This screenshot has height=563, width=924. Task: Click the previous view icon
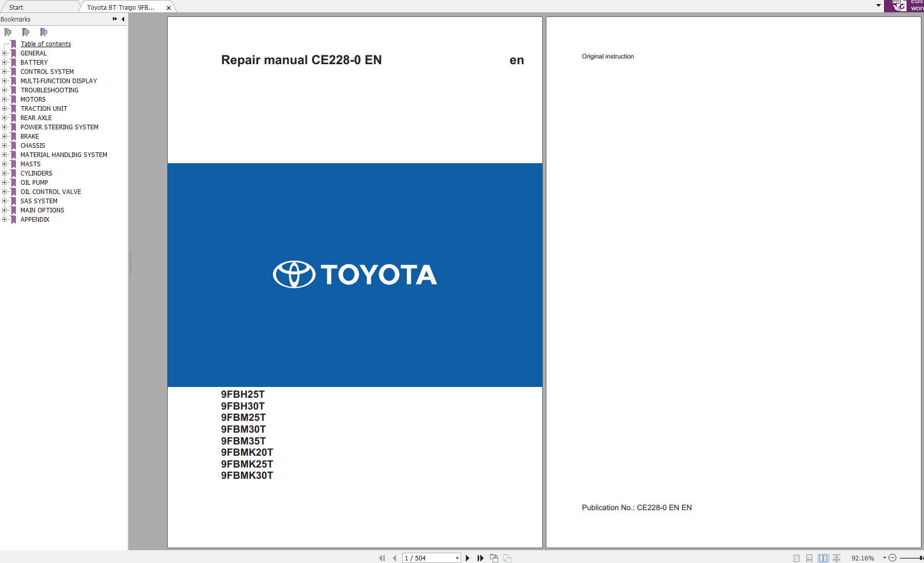(x=494, y=558)
